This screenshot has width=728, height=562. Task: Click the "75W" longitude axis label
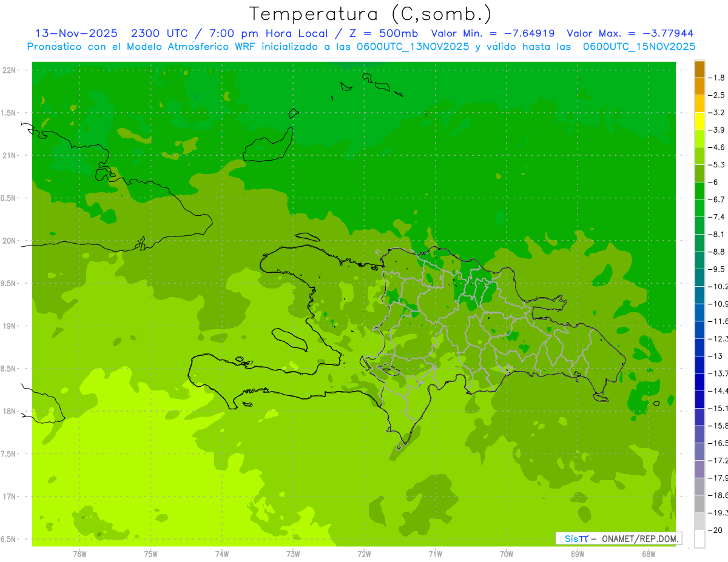[151, 554]
